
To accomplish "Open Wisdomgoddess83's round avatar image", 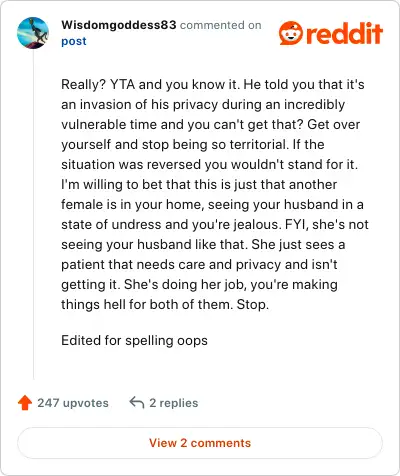I will click(x=33, y=33).
